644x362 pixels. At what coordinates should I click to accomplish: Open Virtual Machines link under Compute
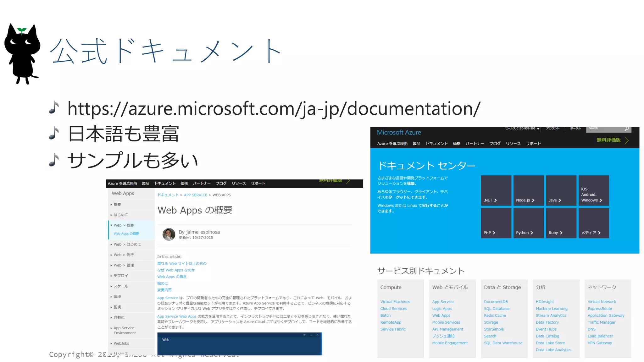point(395,302)
